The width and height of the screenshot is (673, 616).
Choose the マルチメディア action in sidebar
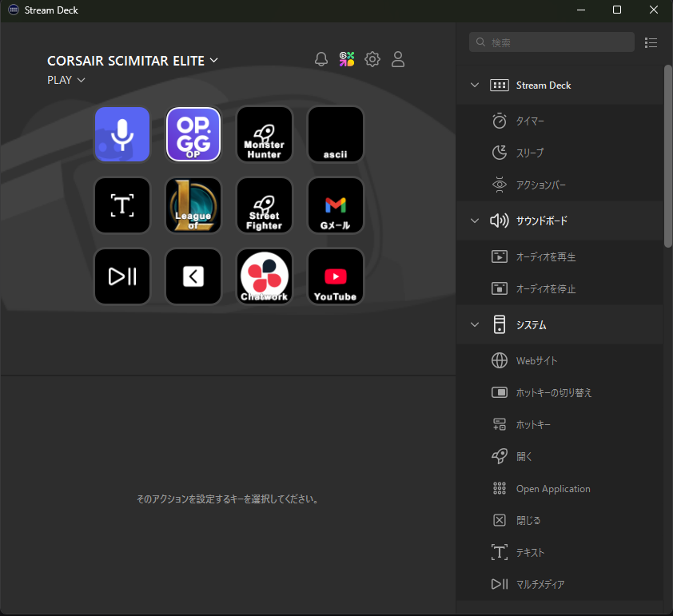(x=560, y=584)
